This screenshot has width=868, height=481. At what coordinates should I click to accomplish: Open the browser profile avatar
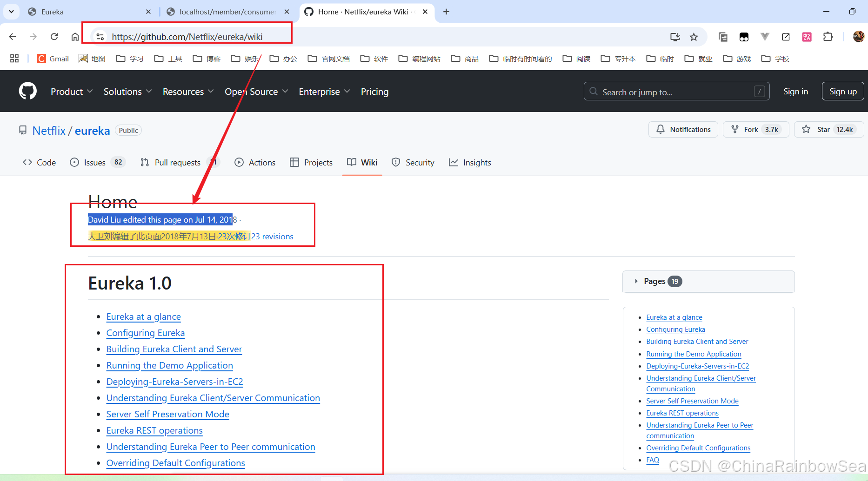tap(858, 37)
